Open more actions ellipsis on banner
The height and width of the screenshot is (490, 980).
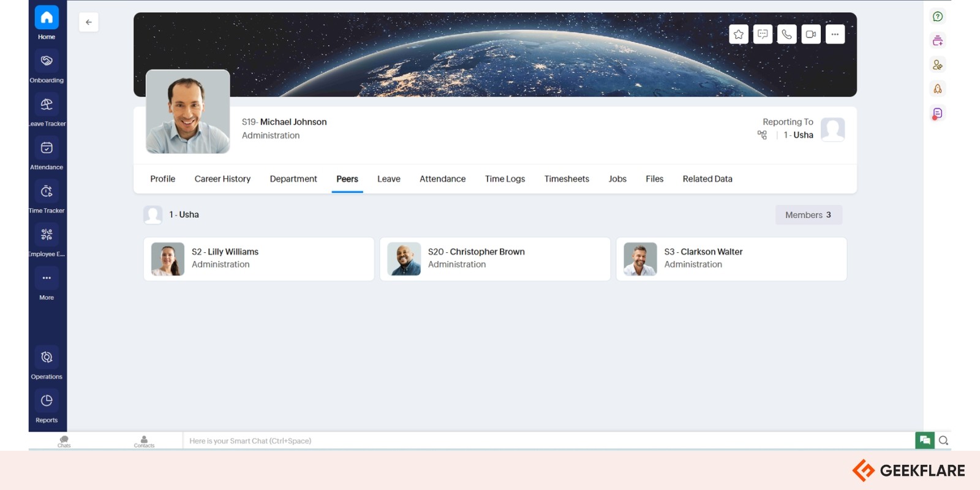(x=835, y=34)
